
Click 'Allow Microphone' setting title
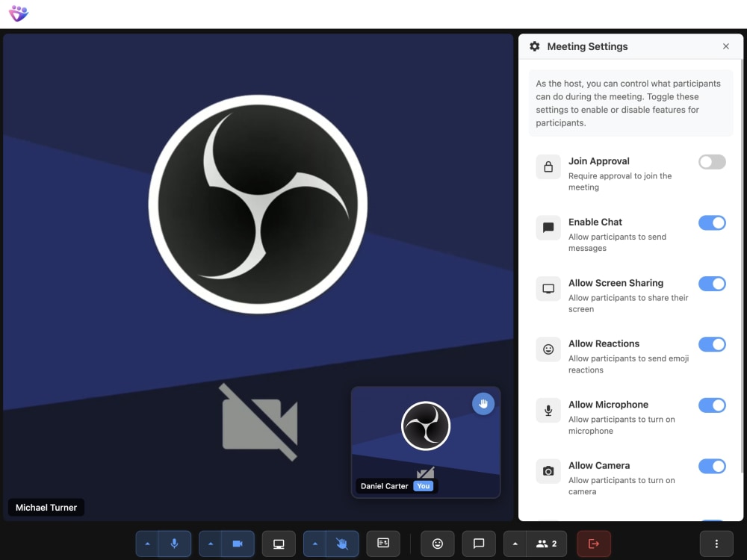point(608,405)
